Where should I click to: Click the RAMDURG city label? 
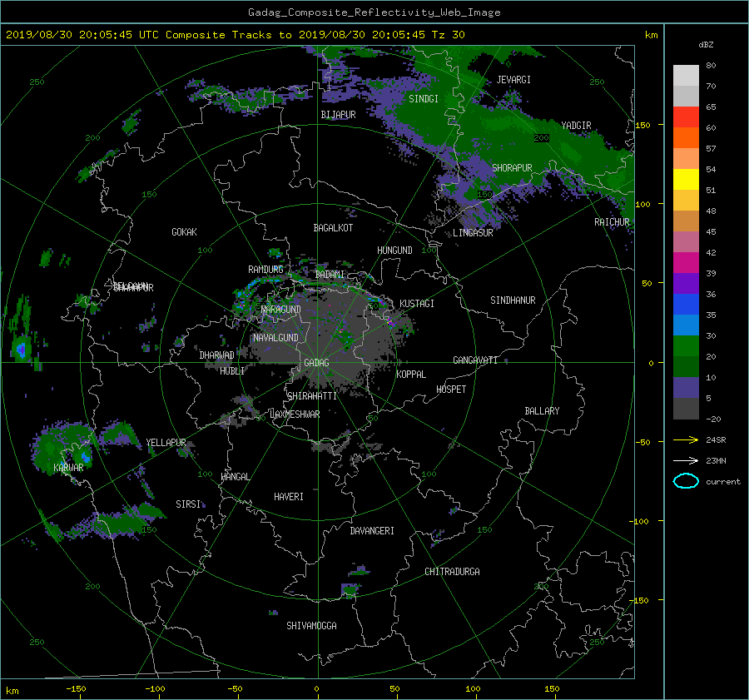[x=265, y=270]
